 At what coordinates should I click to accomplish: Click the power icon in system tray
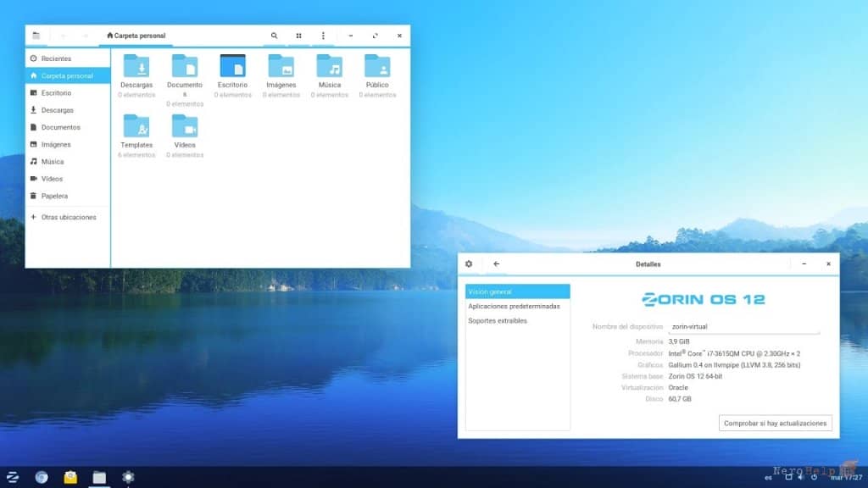click(815, 477)
